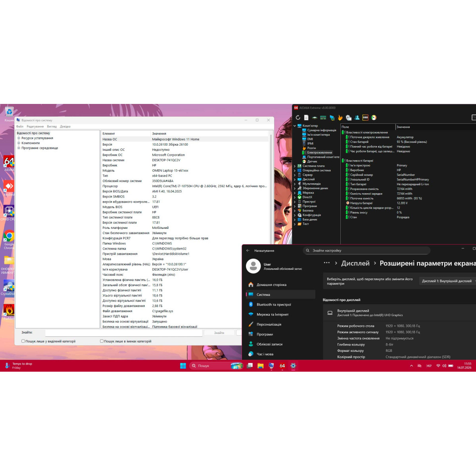
Task: Click the Знайти search input in System Information
Action: 124,333
